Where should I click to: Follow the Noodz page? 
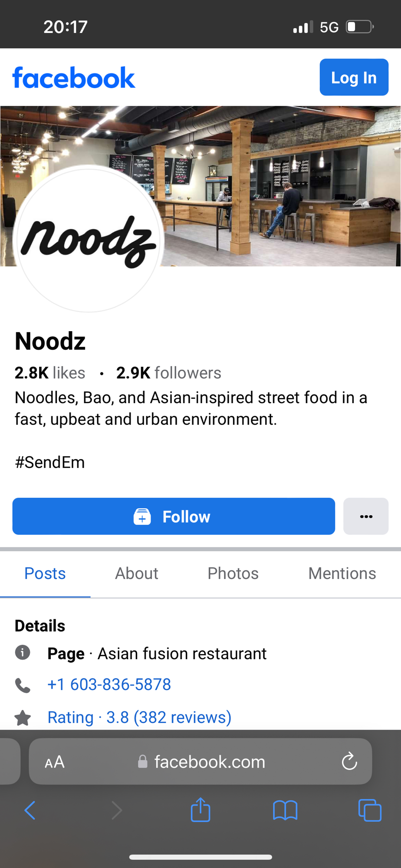coord(174,516)
